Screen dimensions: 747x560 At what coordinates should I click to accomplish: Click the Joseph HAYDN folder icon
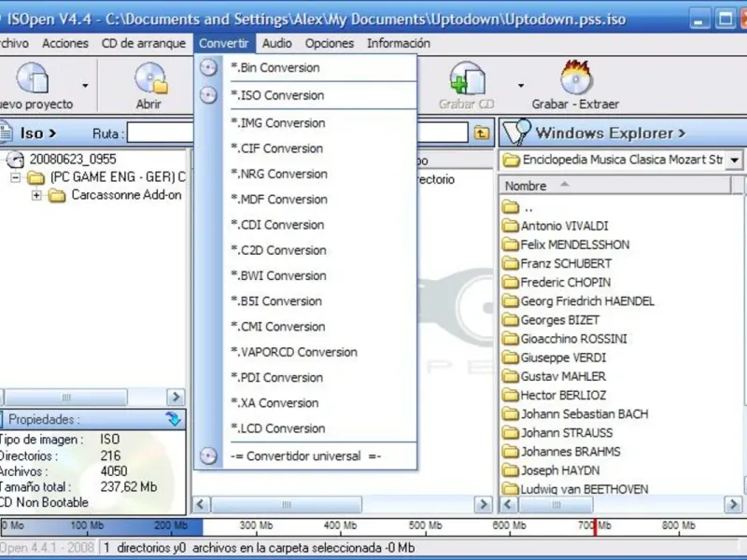(x=510, y=470)
